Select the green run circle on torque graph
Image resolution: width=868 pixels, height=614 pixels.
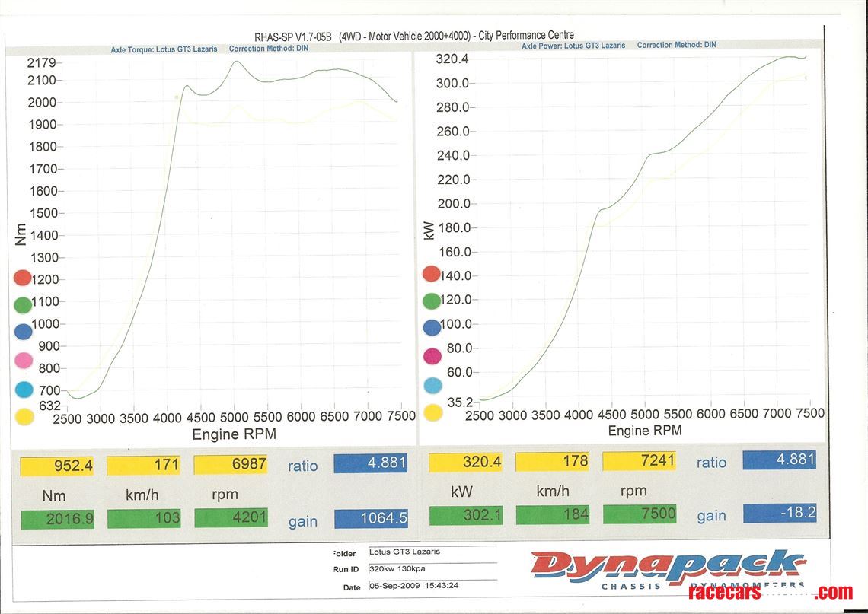(23, 305)
